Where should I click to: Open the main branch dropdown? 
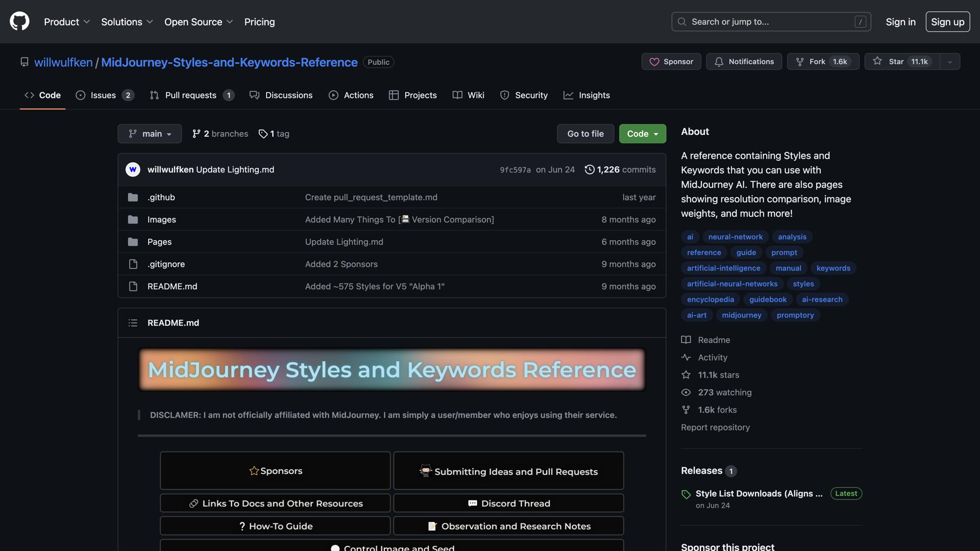click(149, 134)
